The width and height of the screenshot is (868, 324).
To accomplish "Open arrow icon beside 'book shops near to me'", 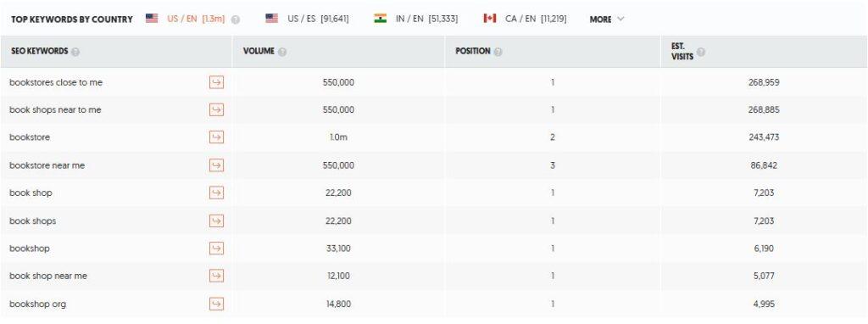I will 216,110.
